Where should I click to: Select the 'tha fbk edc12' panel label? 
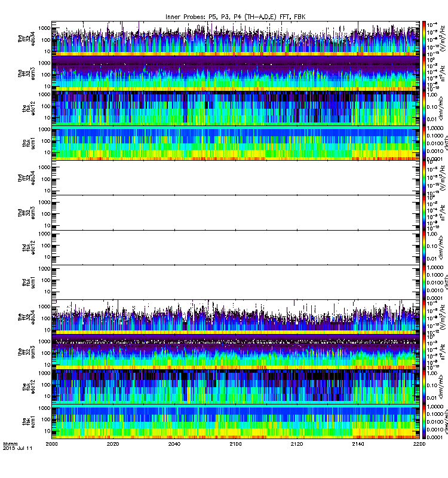[x=29, y=108]
